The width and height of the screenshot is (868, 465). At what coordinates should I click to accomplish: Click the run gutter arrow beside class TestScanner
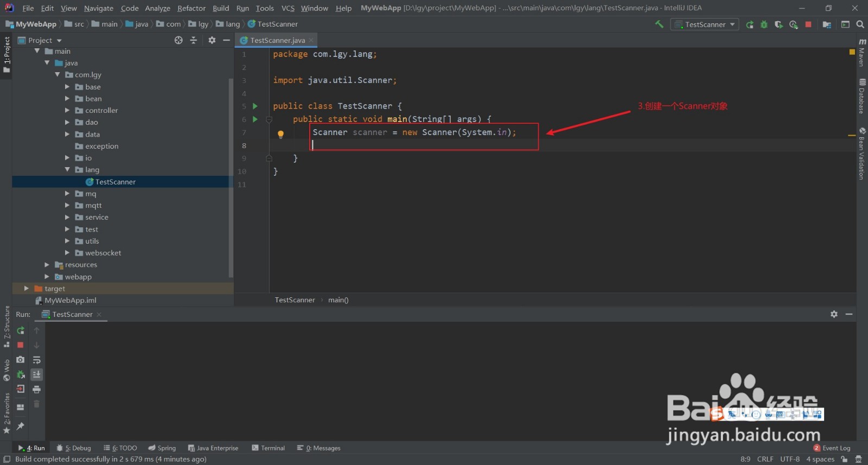pos(255,106)
